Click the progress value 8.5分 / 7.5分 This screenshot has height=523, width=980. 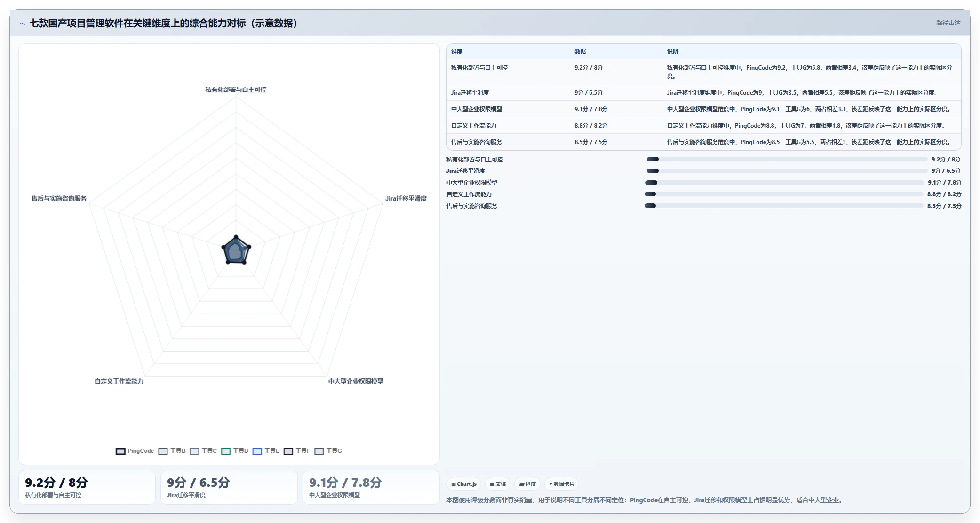[944, 206]
